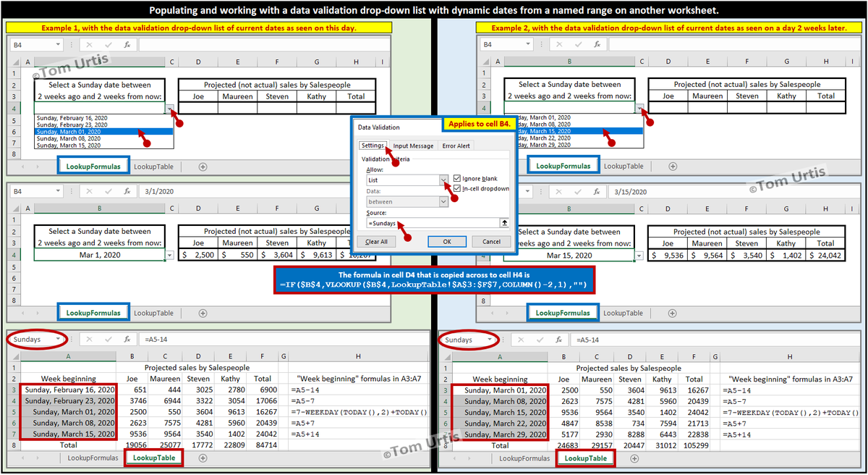
Task: Click the Add Sheet plus icon in Example 2
Action: [x=673, y=165]
